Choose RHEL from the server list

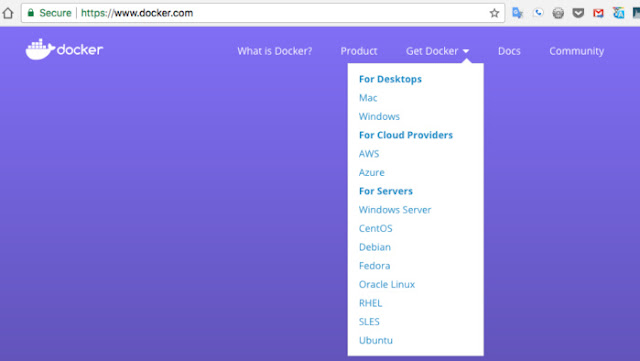pyautogui.click(x=370, y=303)
